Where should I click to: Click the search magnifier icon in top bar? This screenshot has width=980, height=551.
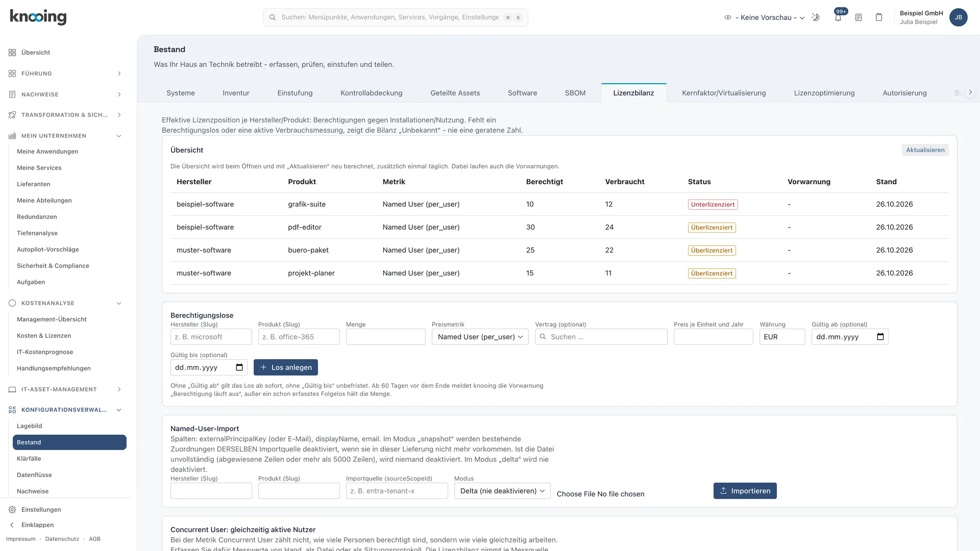point(273,17)
